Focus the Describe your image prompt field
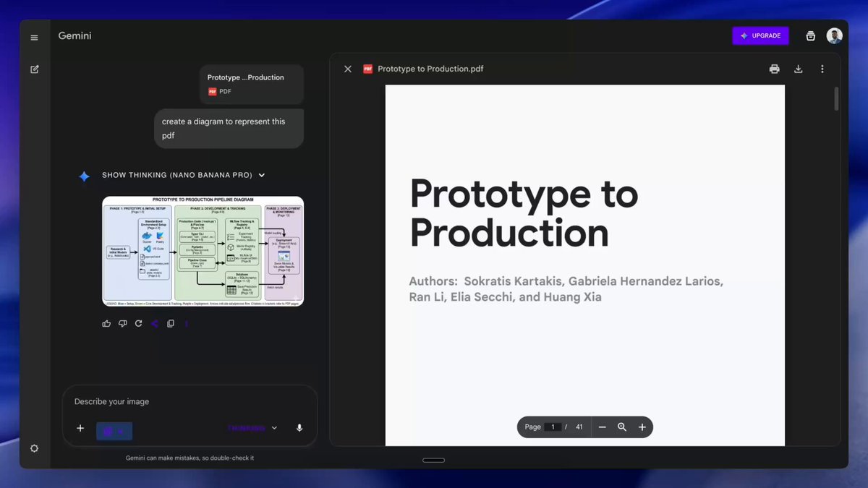The width and height of the screenshot is (868, 488). tap(190, 401)
